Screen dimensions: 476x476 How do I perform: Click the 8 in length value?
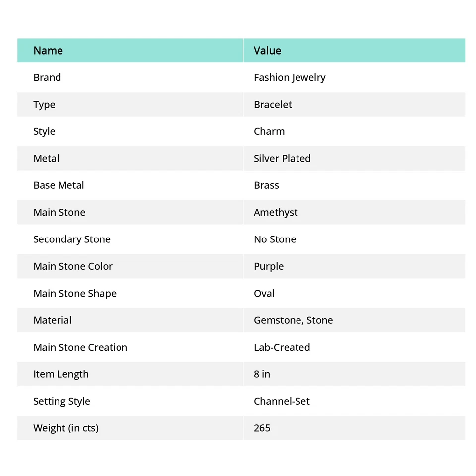pyautogui.click(x=262, y=374)
